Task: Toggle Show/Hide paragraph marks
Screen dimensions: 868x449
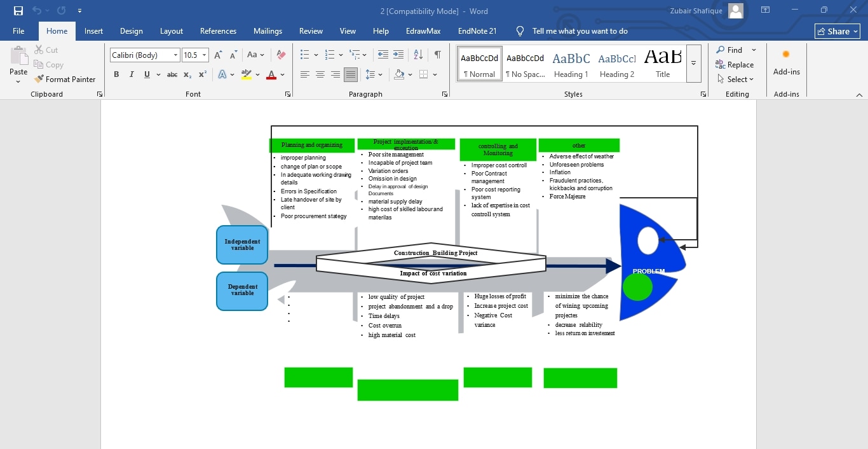Action: [437, 55]
